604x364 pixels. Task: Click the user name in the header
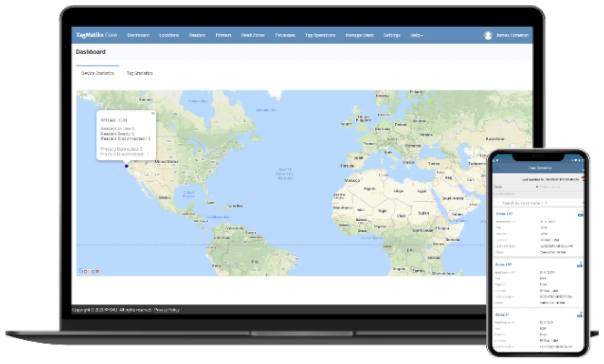point(512,35)
